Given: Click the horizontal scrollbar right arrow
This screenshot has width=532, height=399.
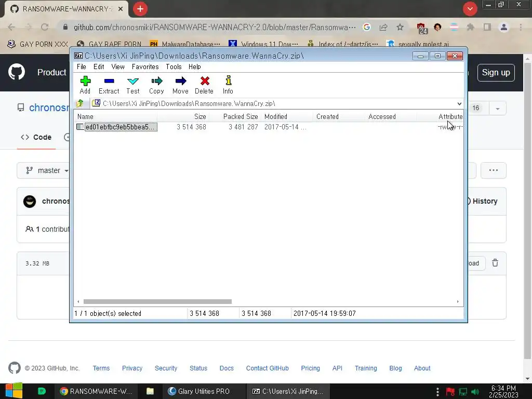Looking at the screenshot, I should 458,302.
